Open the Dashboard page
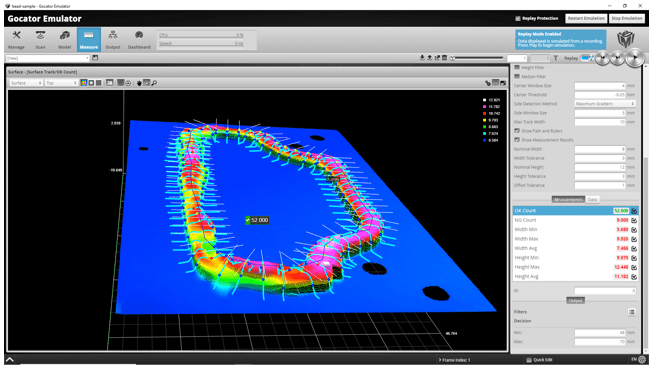The height and width of the screenshot is (369, 654). (139, 40)
